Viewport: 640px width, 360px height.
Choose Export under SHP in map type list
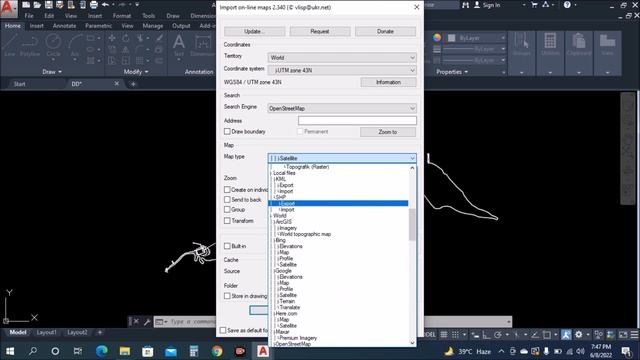[338, 203]
